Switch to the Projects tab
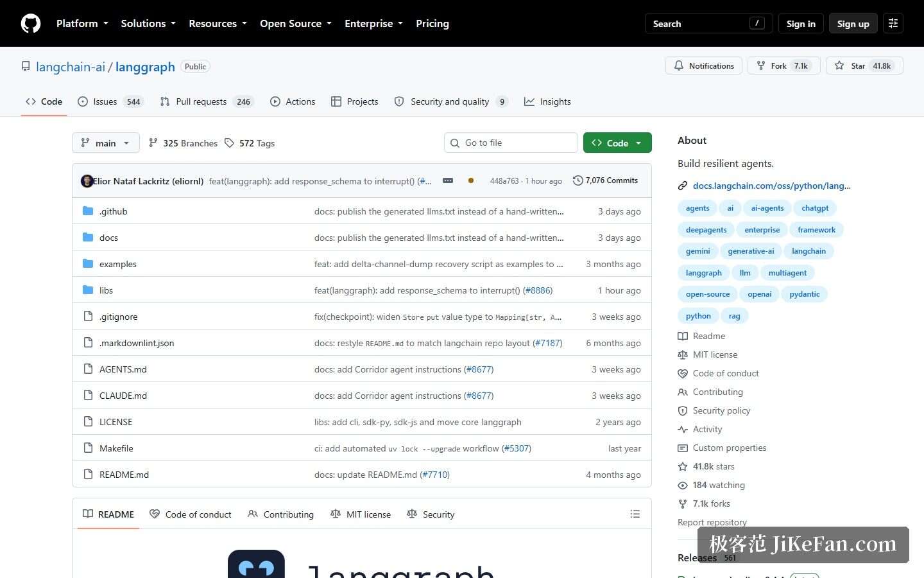Screen dimensions: 924x578 point(355,101)
